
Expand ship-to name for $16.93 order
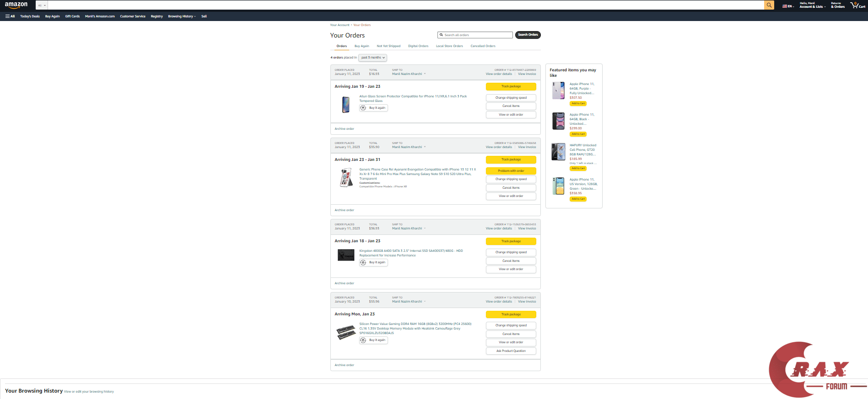(x=409, y=74)
